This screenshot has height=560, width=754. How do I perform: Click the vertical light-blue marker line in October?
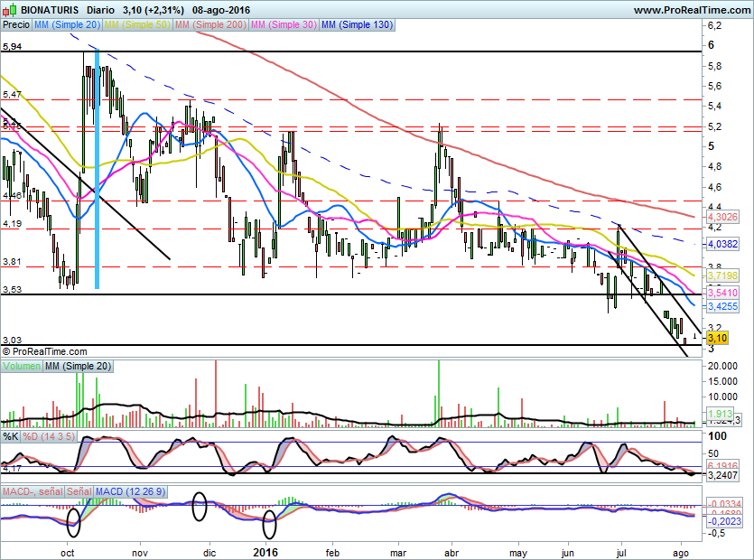(x=98, y=168)
